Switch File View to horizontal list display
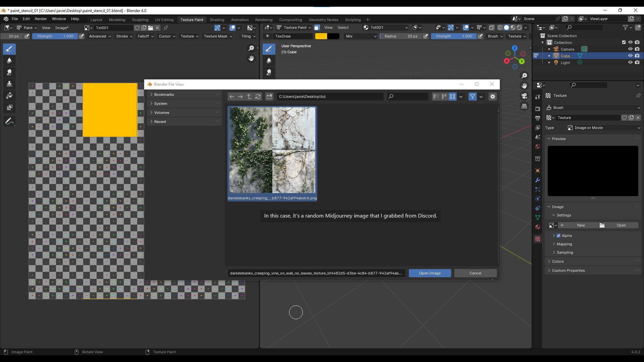This screenshot has width=644, height=362. tap(444, 97)
